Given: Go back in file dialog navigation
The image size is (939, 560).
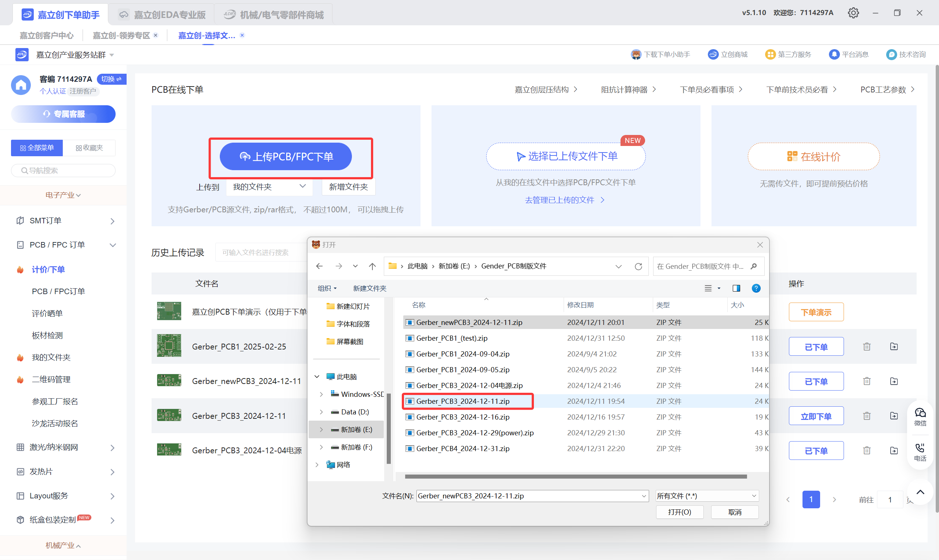Looking at the screenshot, I should [x=319, y=266].
